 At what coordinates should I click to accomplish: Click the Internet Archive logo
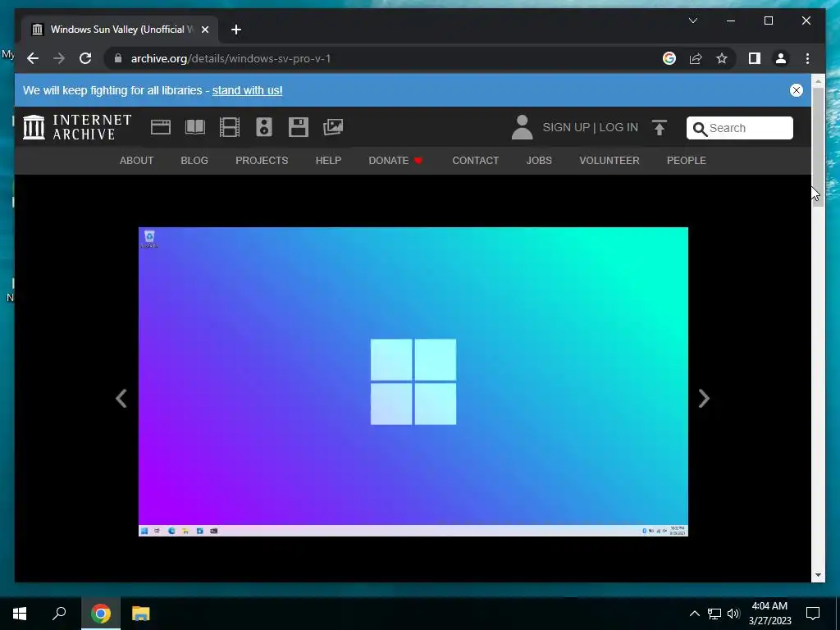click(x=77, y=127)
